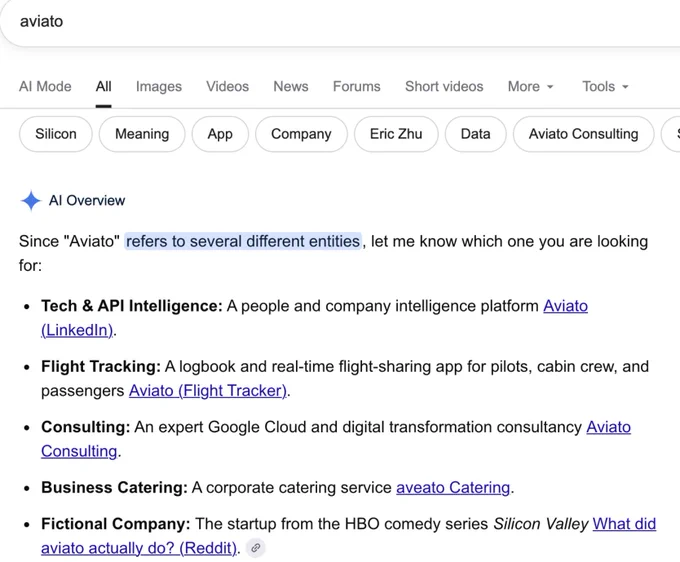
Task: Click the Fictional Company bold label
Action: point(116,524)
